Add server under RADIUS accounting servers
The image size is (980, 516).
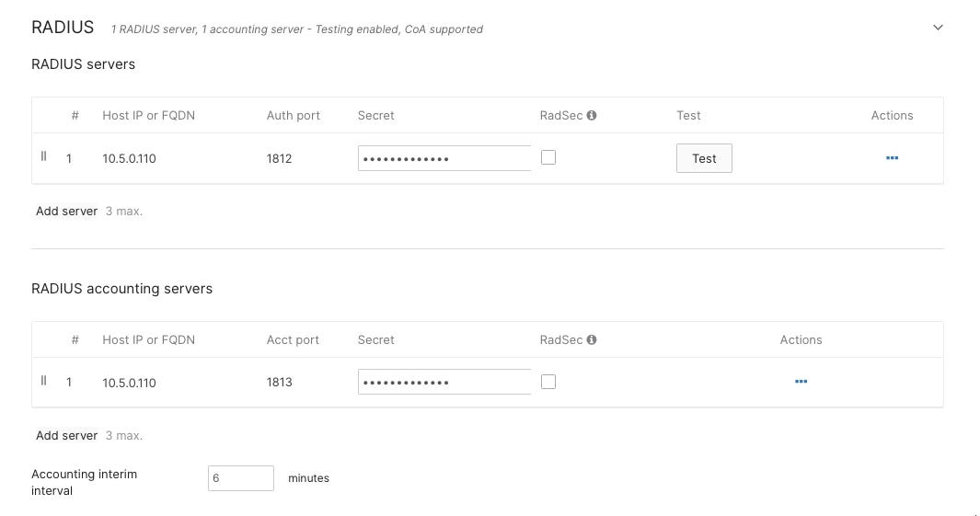pos(66,435)
